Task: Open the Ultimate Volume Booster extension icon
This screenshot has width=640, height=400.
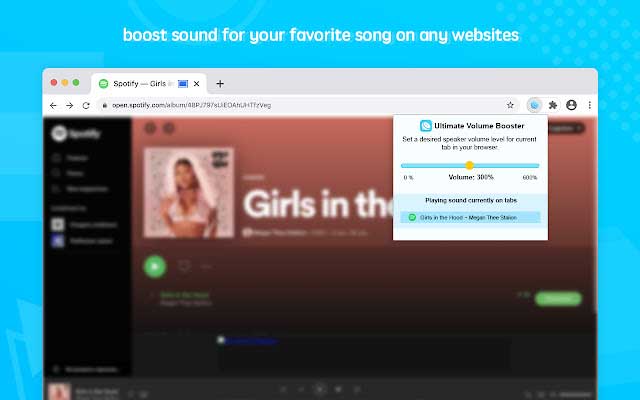Action: (x=534, y=105)
